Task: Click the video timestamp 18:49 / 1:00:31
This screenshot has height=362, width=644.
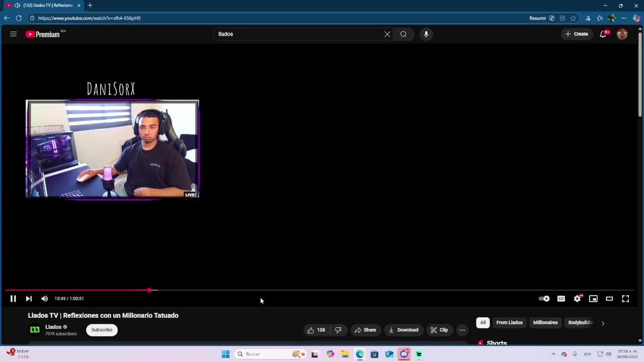Action: coord(69,299)
